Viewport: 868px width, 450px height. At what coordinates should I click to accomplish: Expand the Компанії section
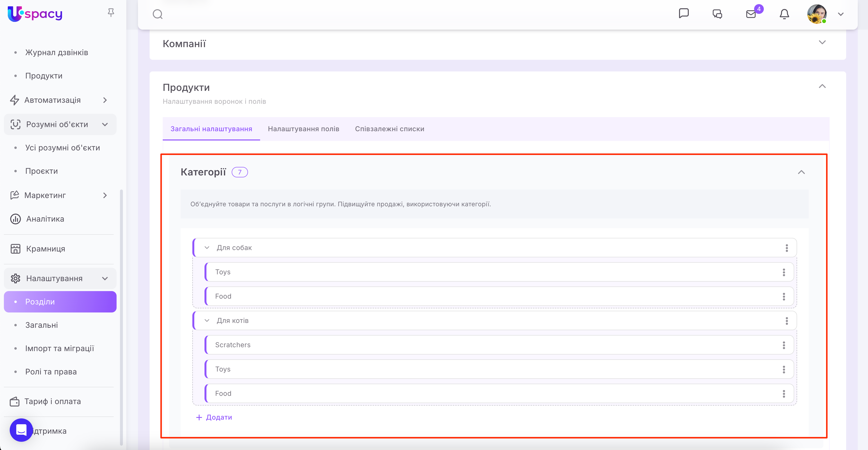click(x=822, y=43)
